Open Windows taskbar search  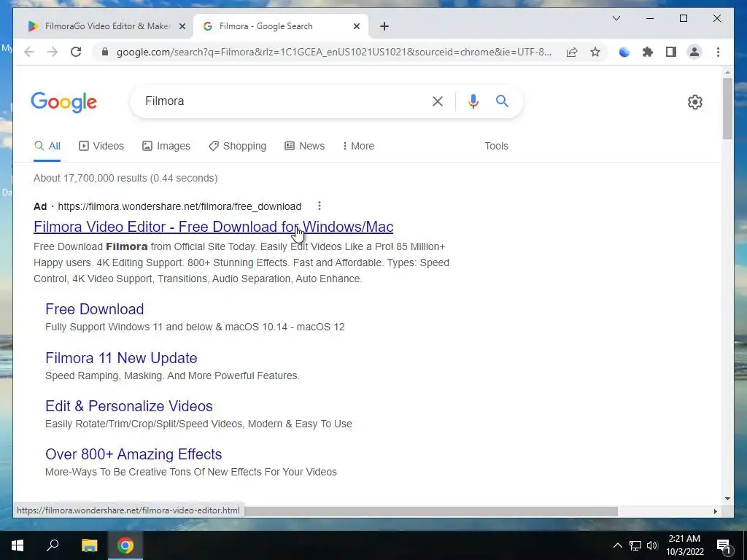click(x=53, y=545)
